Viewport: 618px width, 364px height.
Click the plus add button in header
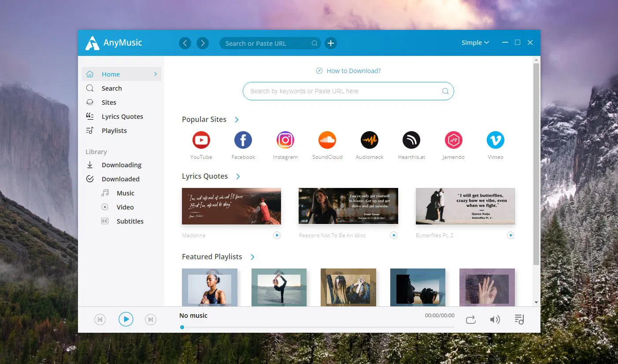click(331, 43)
